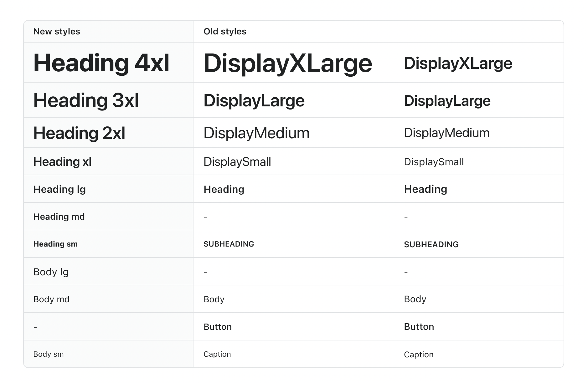Select the Button style in old styles
The height and width of the screenshot is (383, 588).
(x=217, y=326)
